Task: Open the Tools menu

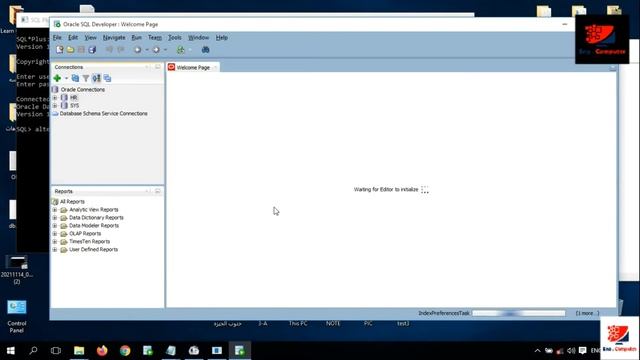Action: point(175,38)
